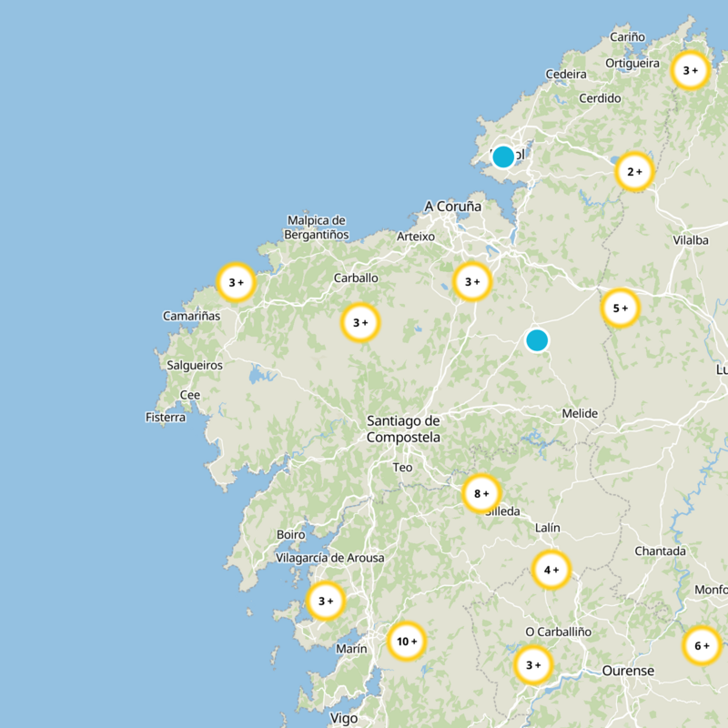Click the Teo label
The image size is (728, 728).
(402, 468)
